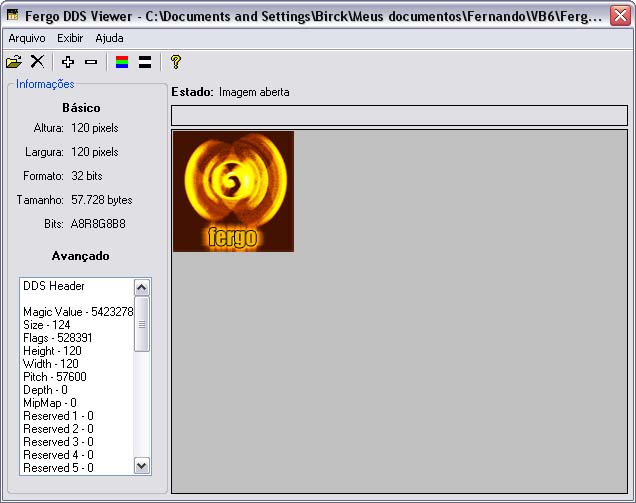Close the Fergo DDS Viewer window

(x=621, y=16)
